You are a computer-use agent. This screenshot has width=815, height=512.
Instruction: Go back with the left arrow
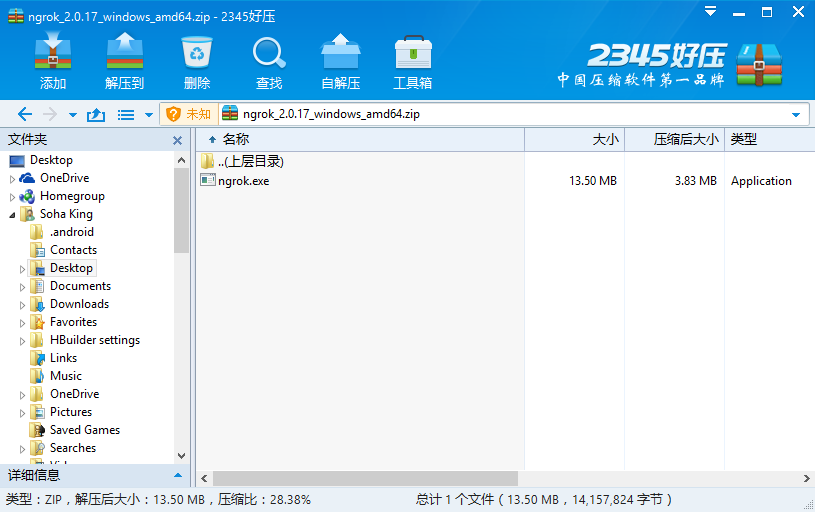24,114
